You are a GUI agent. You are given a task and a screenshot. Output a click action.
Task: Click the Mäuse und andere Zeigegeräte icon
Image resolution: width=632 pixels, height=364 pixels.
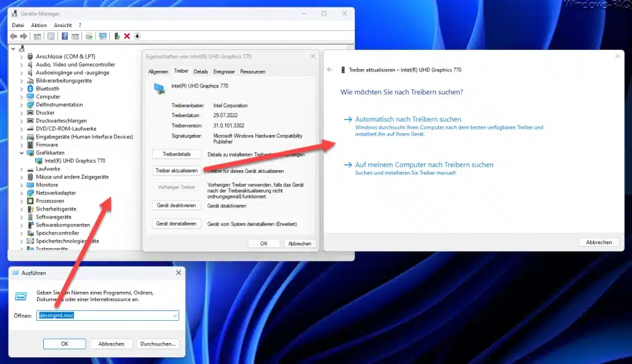30,177
